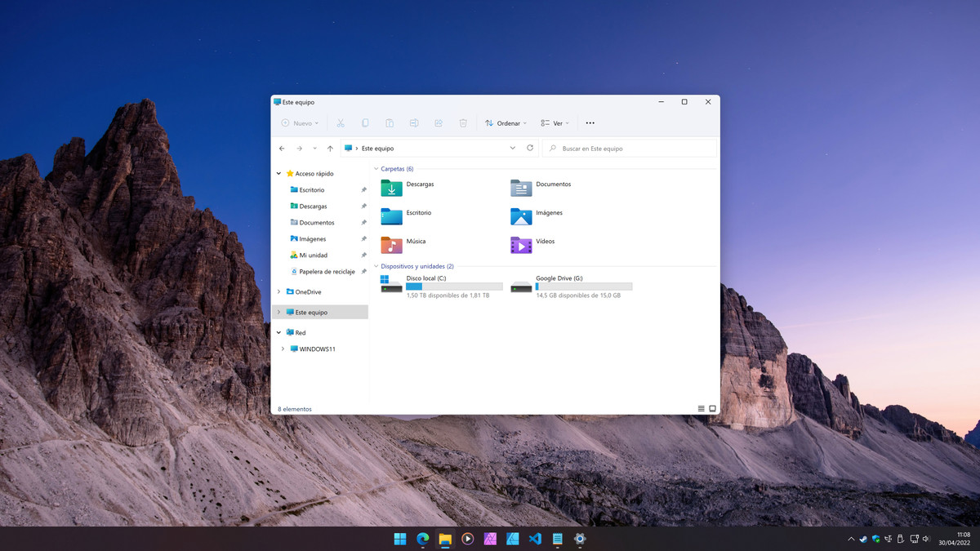The height and width of the screenshot is (551, 980).
Task: Click the Rename icon in the toolbar
Action: (414, 122)
